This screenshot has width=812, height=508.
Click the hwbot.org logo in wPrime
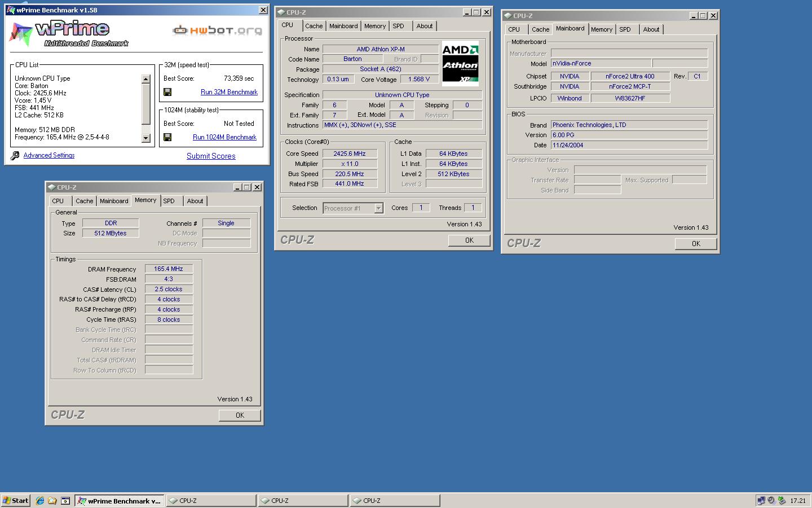coord(217,30)
